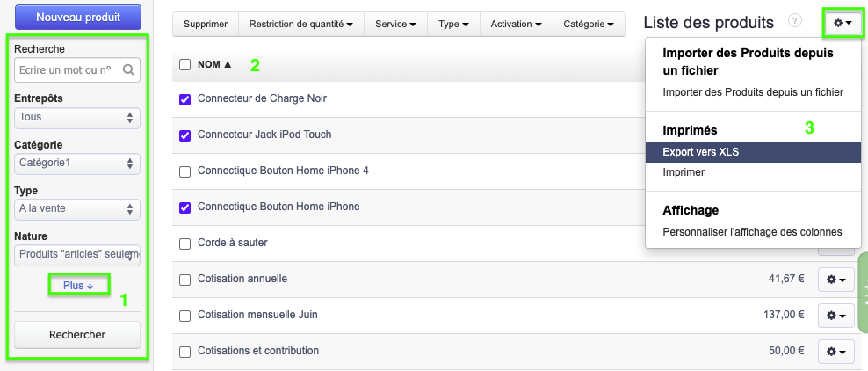Image resolution: width=868 pixels, height=371 pixels.
Task: Click the help question mark icon
Action: point(795,21)
